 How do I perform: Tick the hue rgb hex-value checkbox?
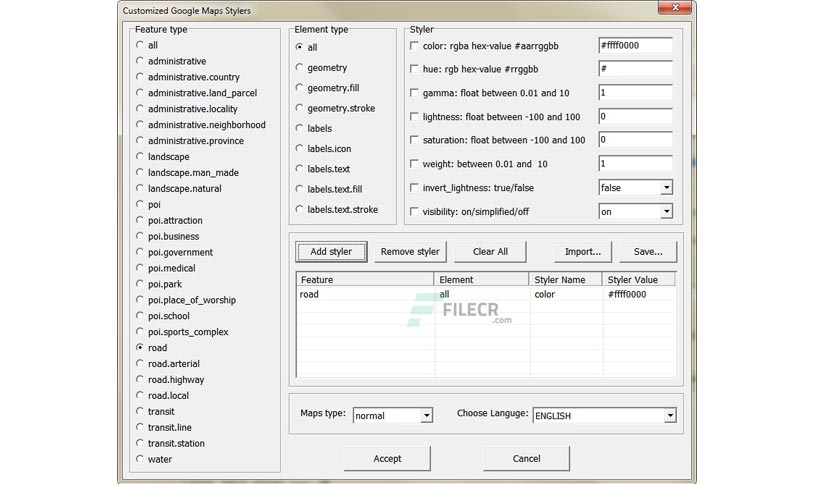414,69
